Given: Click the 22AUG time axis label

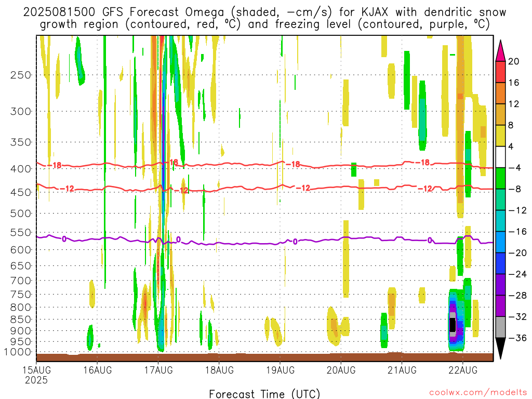Looking at the screenshot, I should tap(463, 370).
